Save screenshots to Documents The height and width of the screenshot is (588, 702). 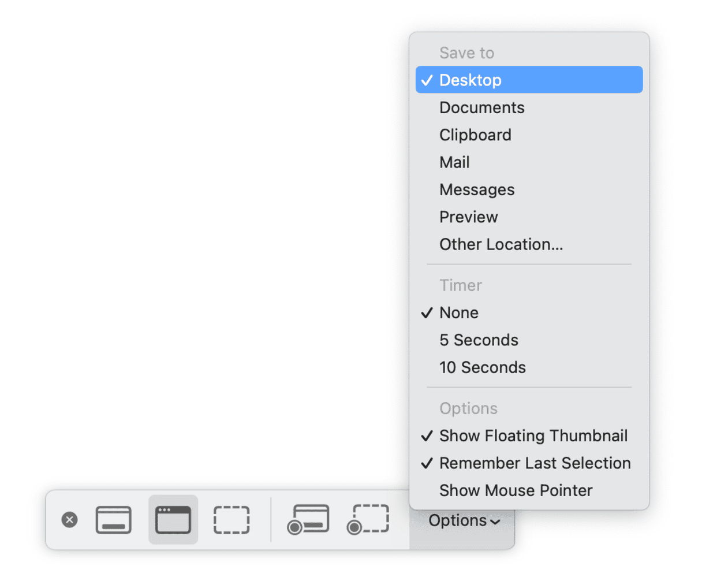[481, 107]
